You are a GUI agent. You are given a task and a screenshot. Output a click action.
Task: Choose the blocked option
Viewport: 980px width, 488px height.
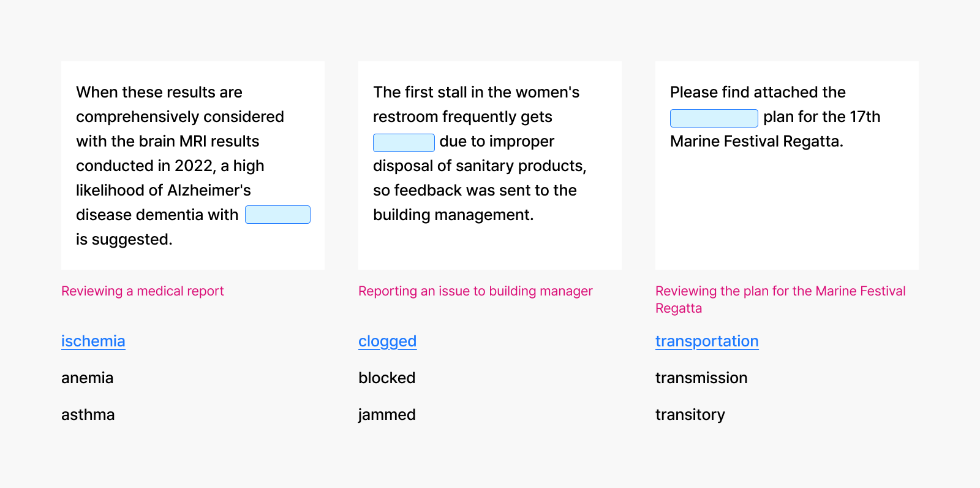(x=386, y=378)
